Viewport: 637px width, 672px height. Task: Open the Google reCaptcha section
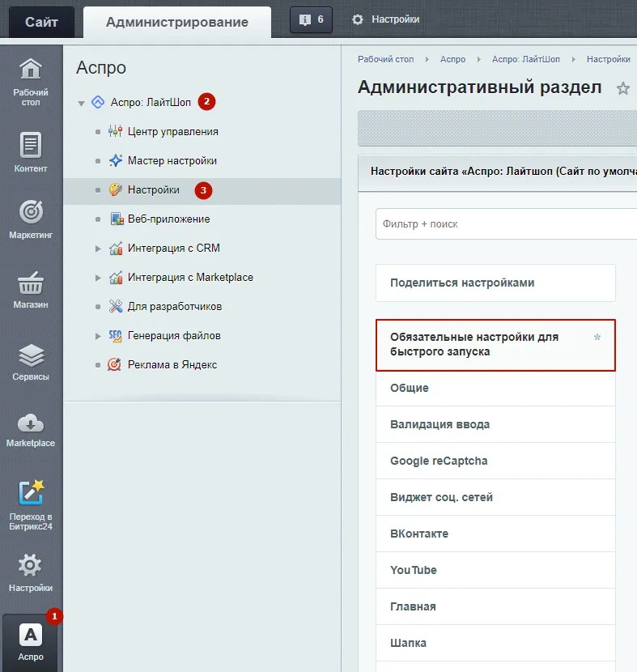coord(495,461)
